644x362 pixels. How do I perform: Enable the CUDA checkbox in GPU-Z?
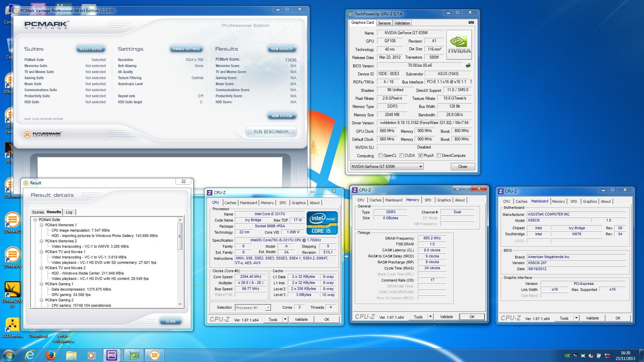pyautogui.click(x=401, y=156)
